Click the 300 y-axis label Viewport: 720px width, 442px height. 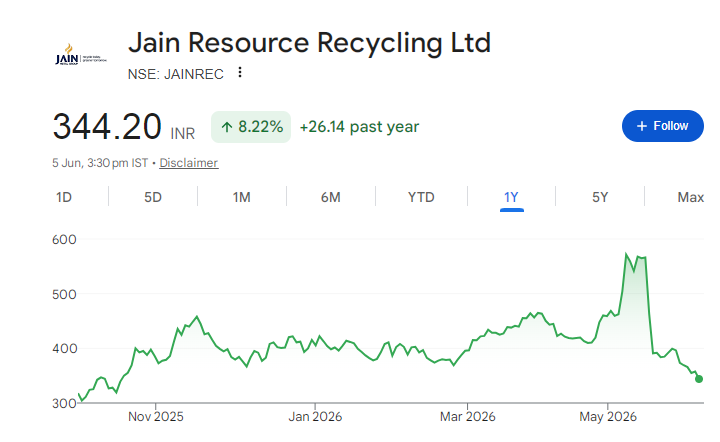click(x=64, y=403)
